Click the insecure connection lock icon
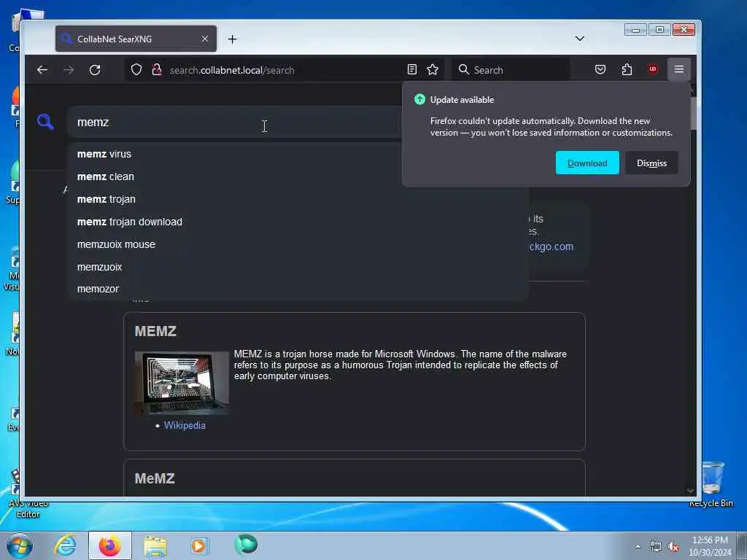 click(156, 70)
